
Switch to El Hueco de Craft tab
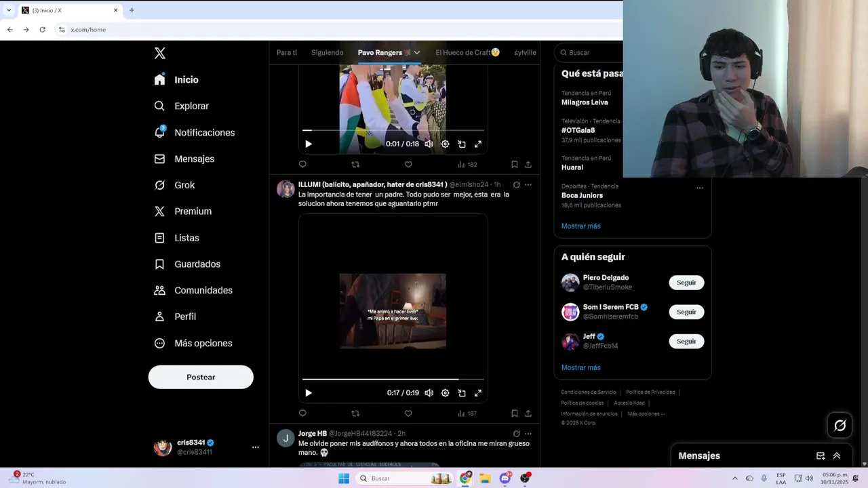click(x=467, y=52)
